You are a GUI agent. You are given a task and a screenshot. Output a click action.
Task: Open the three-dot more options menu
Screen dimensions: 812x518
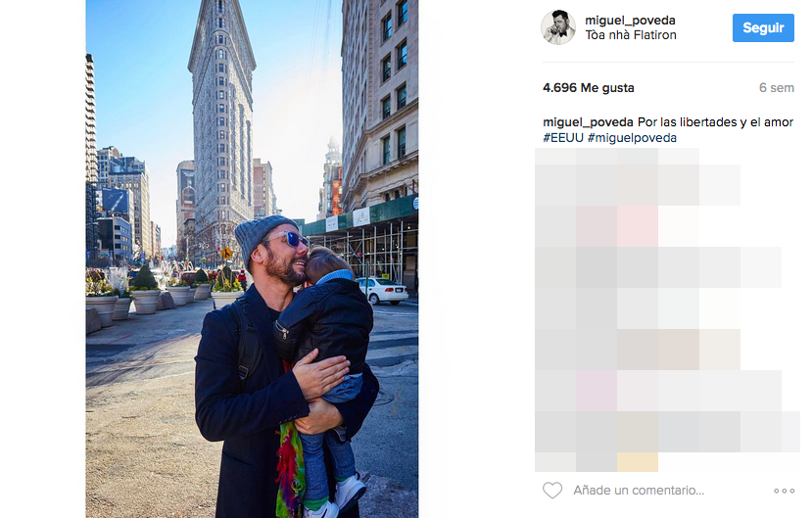[x=784, y=491]
